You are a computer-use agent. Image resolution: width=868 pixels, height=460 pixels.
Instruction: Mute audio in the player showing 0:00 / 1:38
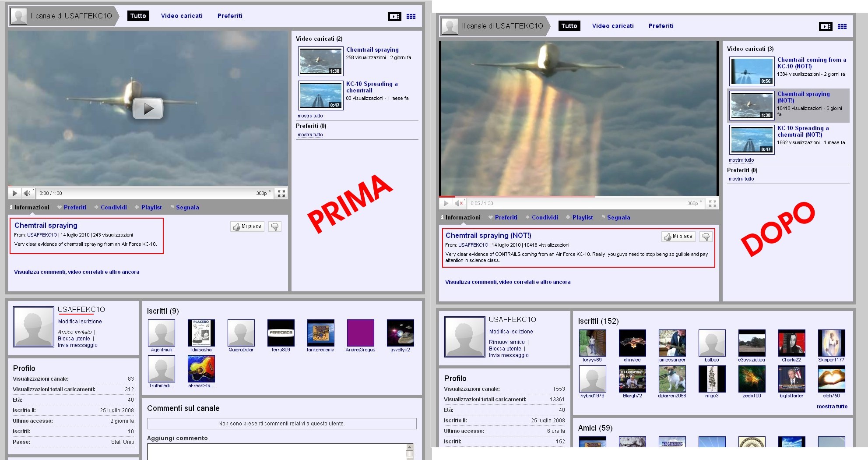(27, 193)
